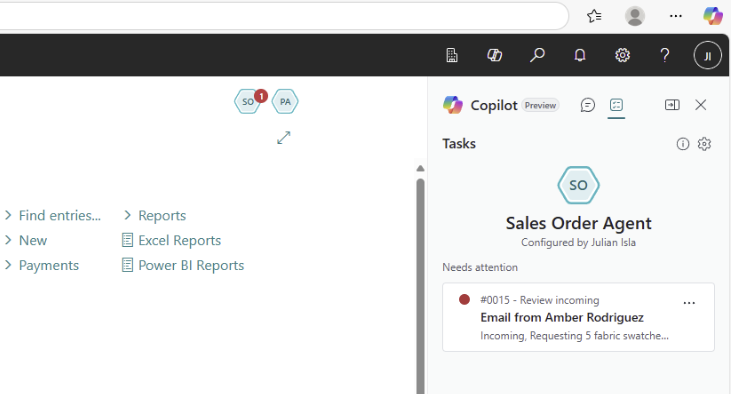This screenshot has width=731, height=394.
Task: Click the large Sales Order Agent hexagon
Action: coord(579,185)
